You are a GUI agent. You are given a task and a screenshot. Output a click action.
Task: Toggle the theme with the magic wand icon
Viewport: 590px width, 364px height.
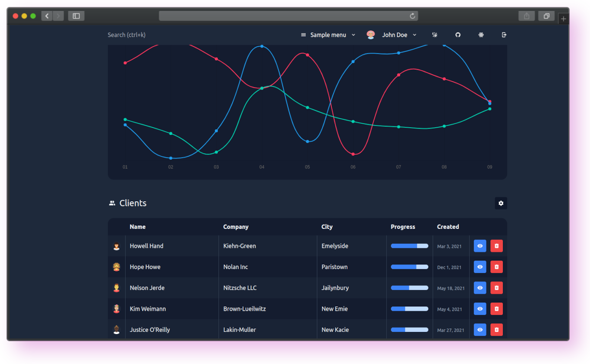click(434, 35)
